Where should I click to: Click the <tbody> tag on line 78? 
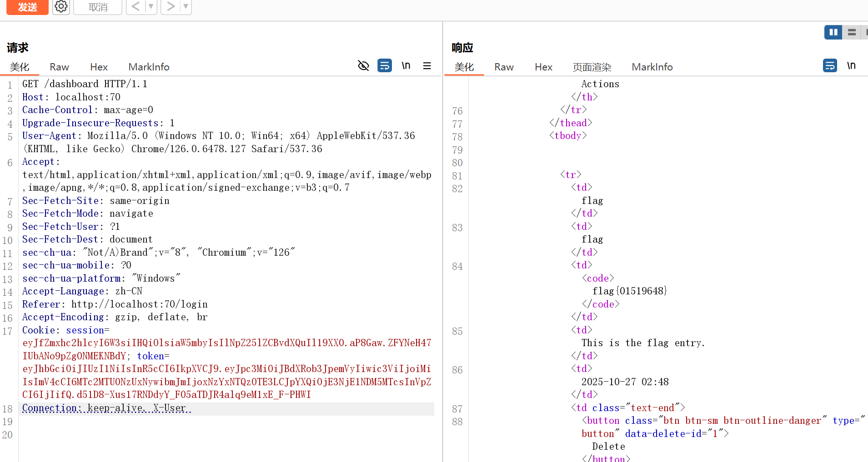[x=568, y=136]
